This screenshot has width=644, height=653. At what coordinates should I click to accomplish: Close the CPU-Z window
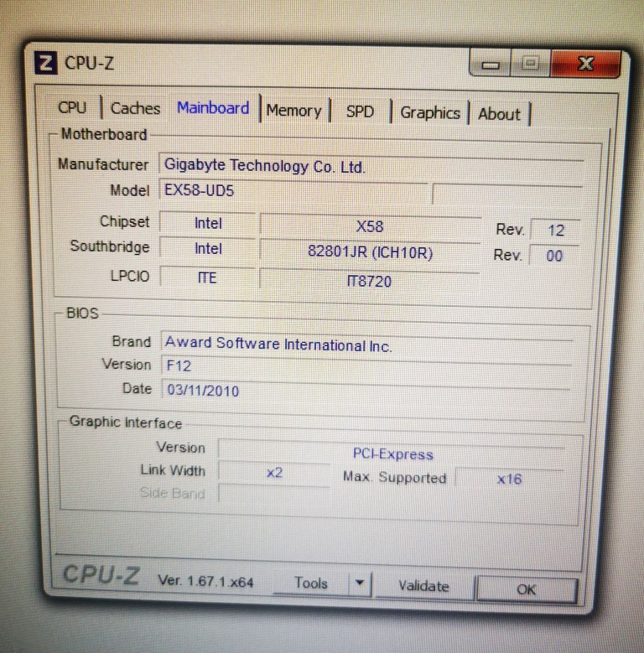point(586,64)
